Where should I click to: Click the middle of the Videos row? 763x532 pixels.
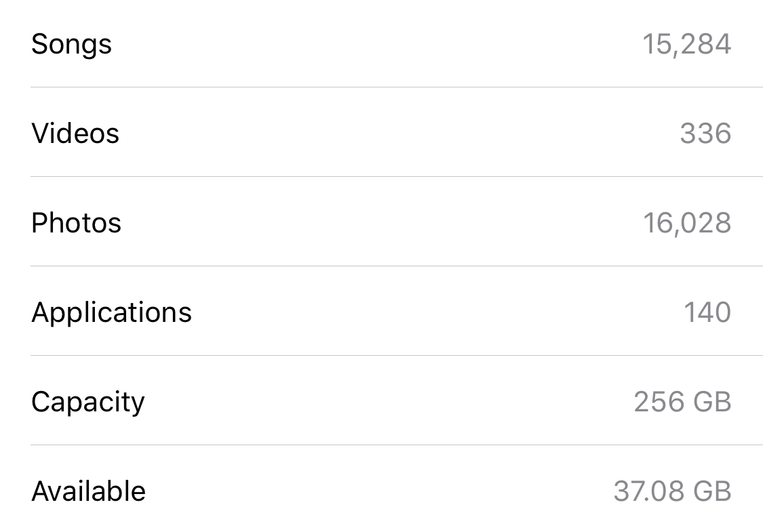tap(381, 132)
